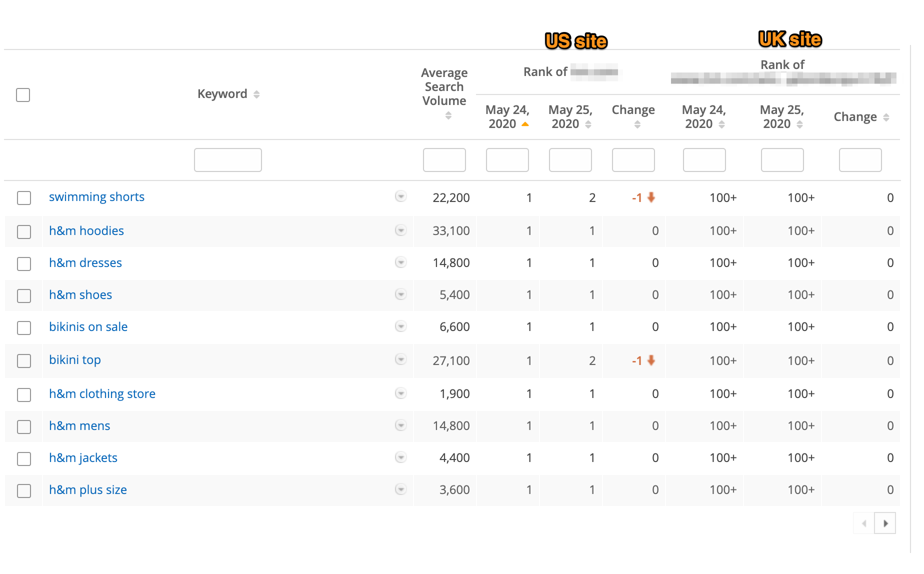The width and height of the screenshot is (924, 574).
Task: Check the h&m hoodies row checkbox
Action: pos(24,231)
